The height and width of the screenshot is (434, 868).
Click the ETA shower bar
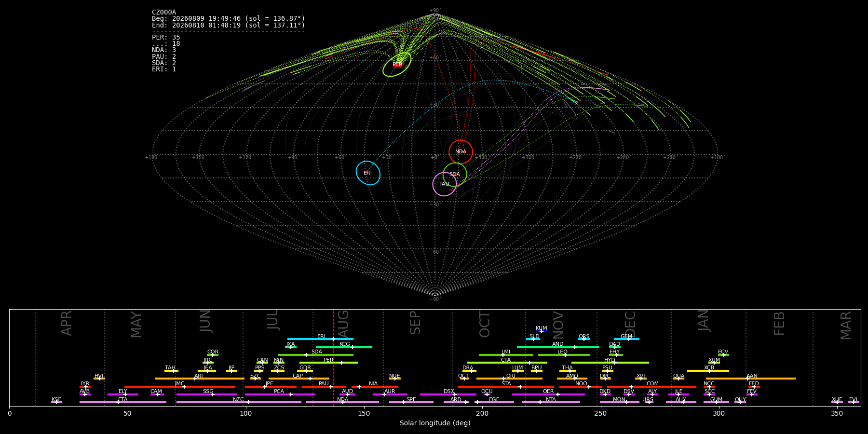[x=123, y=402]
